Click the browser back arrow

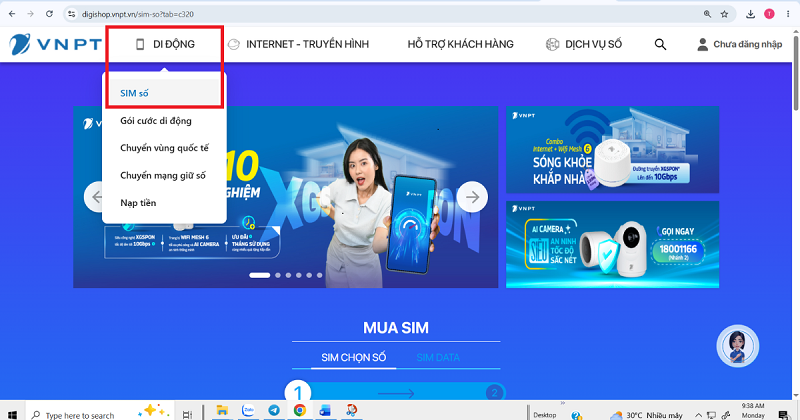(12, 14)
